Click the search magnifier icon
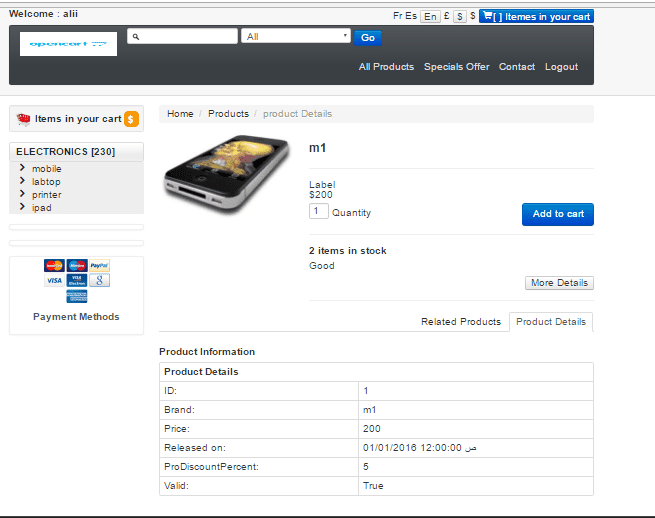This screenshot has height=518, width=655. coord(136,37)
